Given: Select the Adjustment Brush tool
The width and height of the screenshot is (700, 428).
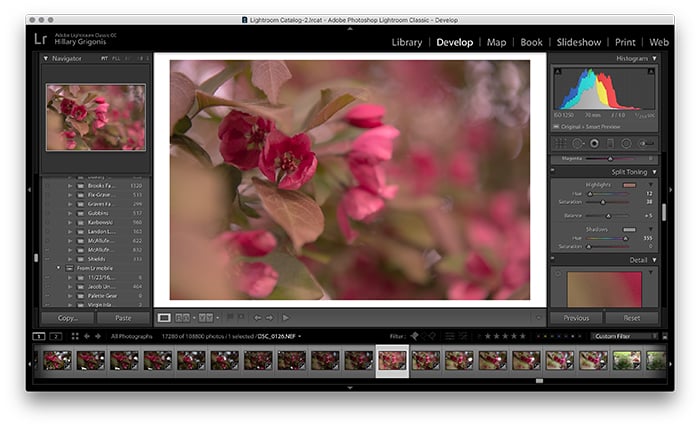Looking at the screenshot, I should pos(646,144).
